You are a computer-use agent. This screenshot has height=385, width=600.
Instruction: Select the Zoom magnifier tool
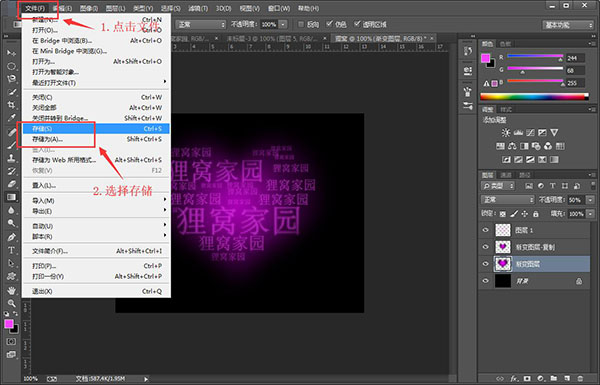pos(11,303)
